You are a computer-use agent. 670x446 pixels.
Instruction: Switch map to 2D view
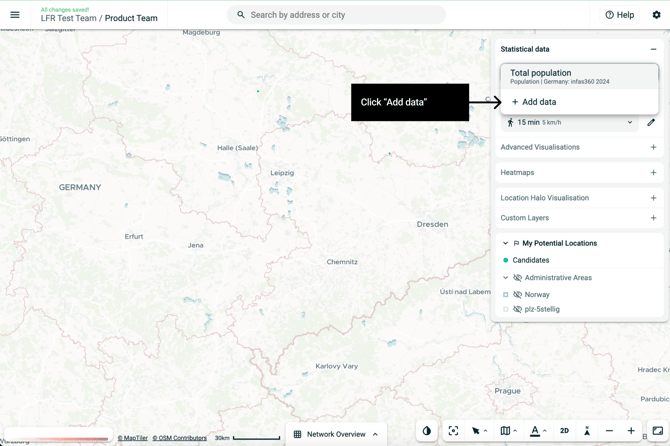(564, 431)
